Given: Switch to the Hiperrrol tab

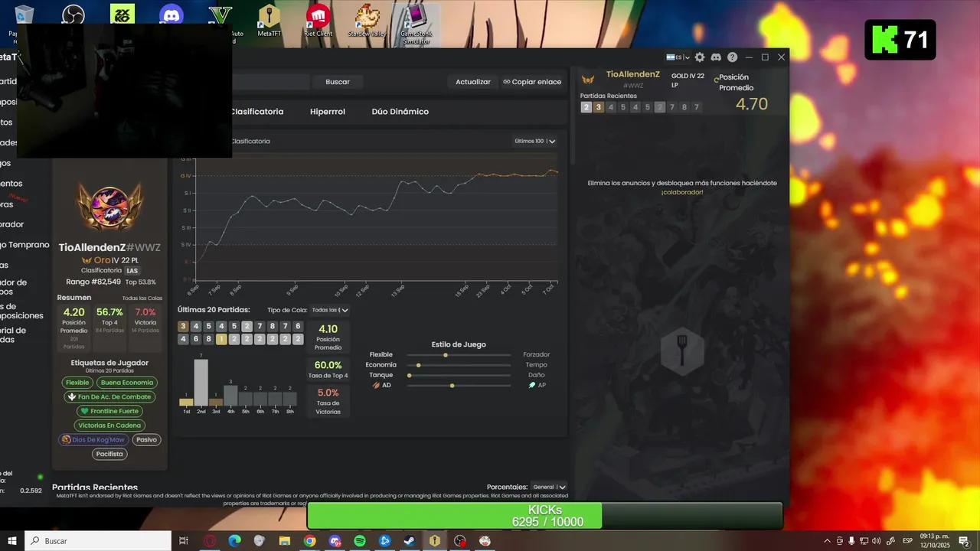Looking at the screenshot, I should 328,112.
